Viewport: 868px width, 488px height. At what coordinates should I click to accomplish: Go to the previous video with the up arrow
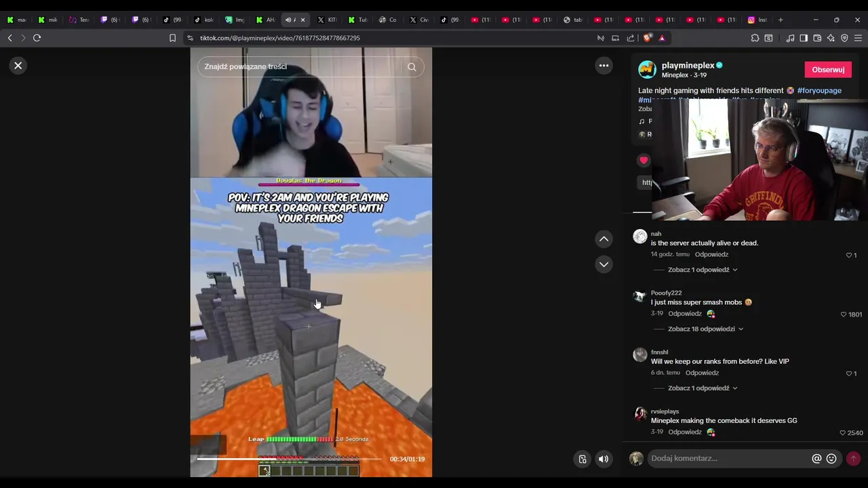click(x=604, y=239)
